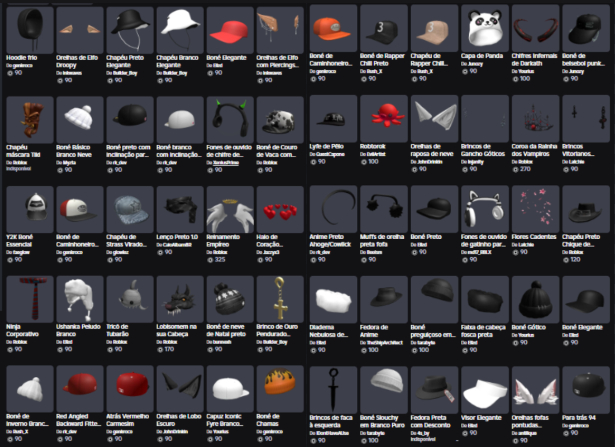Screen dimensions: 615x447
Task: Click the Boné preto com inclinação title
Action: (x=128, y=151)
